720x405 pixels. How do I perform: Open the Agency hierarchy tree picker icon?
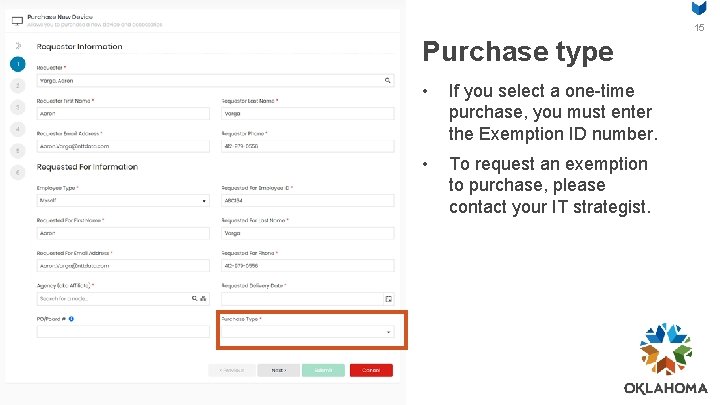(203, 298)
